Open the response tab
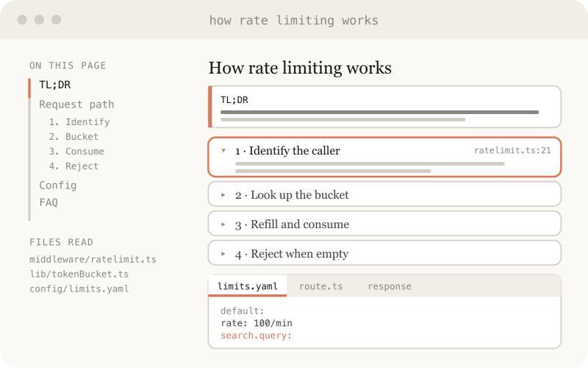 point(390,286)
